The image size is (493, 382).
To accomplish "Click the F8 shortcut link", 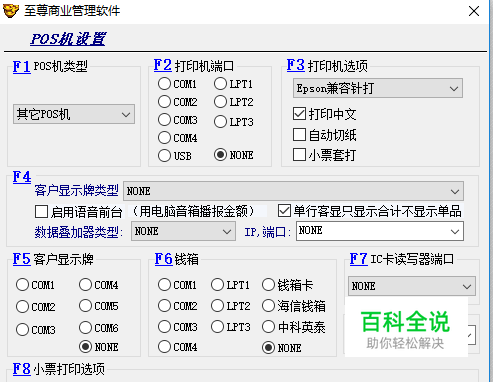I will coord(22,369).
